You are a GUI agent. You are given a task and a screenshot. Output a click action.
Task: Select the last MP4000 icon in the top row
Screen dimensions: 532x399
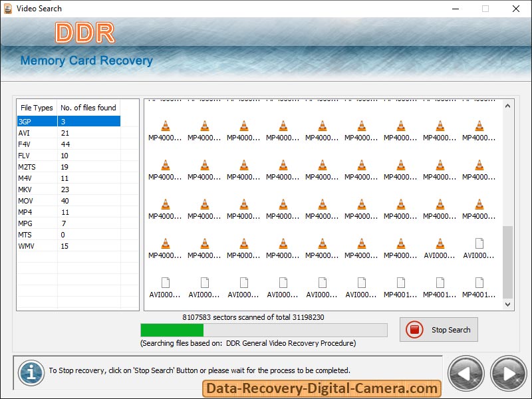tap(479, 124)
